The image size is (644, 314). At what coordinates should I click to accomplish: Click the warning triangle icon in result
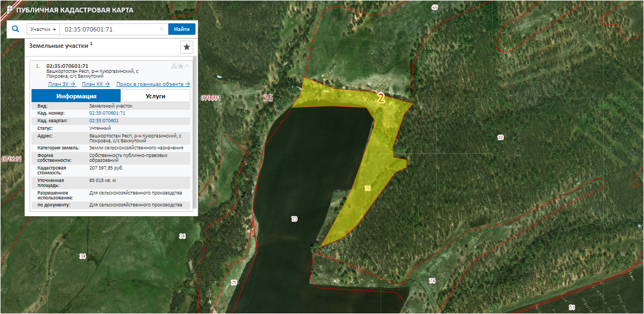(x=174, y=66)
